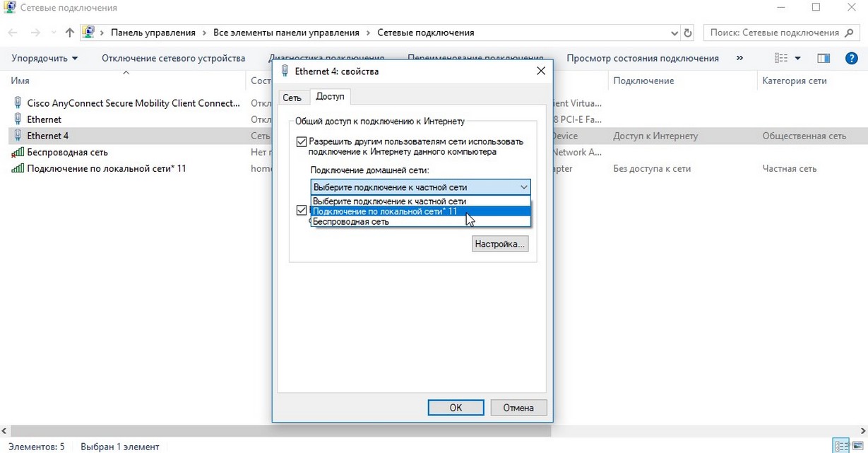The image size is (868, 453).
Task: Click Все элементы панели управления breadcrumb
Action: (286, 33)
